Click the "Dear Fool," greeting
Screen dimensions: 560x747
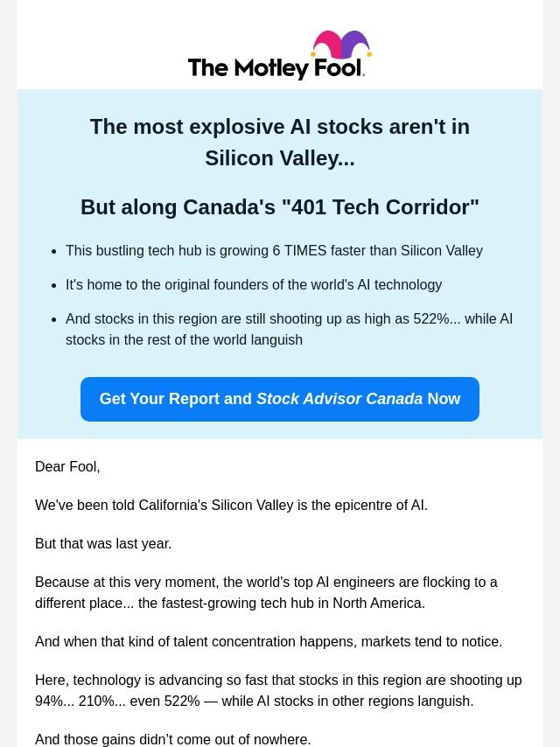click(x=67, y=467)
